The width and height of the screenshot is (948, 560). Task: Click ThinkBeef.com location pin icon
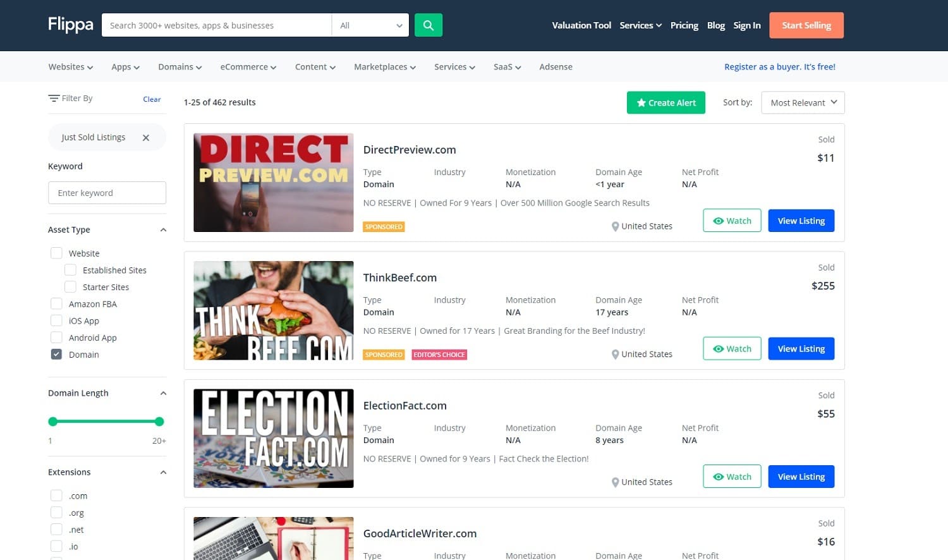pyautogui.click(x=615, y=355)
